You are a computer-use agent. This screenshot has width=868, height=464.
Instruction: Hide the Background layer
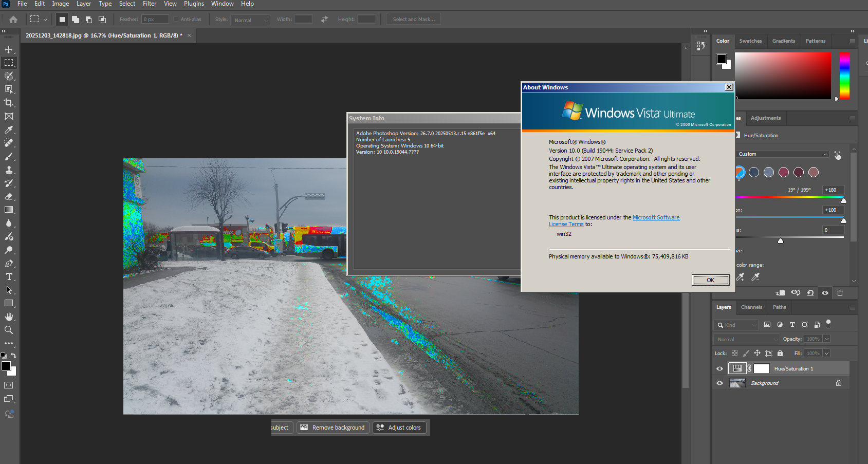[719, 383]
